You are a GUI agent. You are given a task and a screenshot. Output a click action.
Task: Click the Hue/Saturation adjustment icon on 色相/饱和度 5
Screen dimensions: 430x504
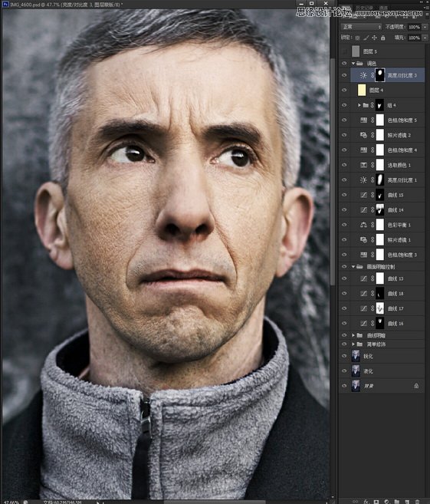pyautogui.click(x=363, y=120)
